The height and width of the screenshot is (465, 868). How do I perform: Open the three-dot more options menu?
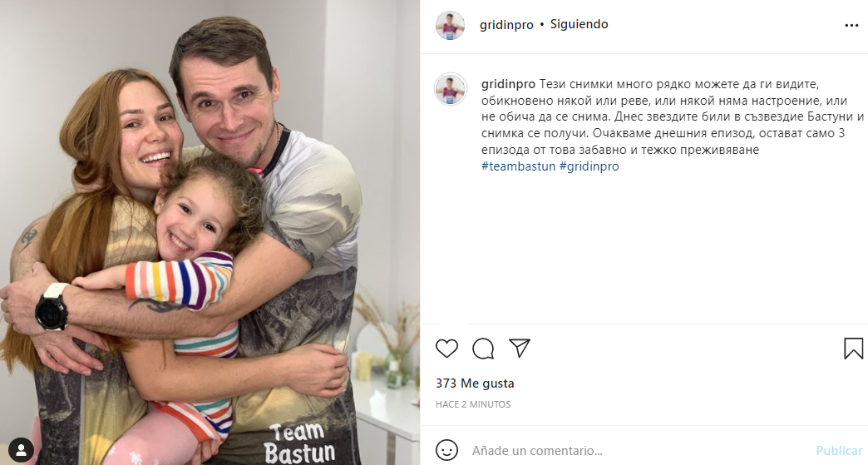click(851, 26)
